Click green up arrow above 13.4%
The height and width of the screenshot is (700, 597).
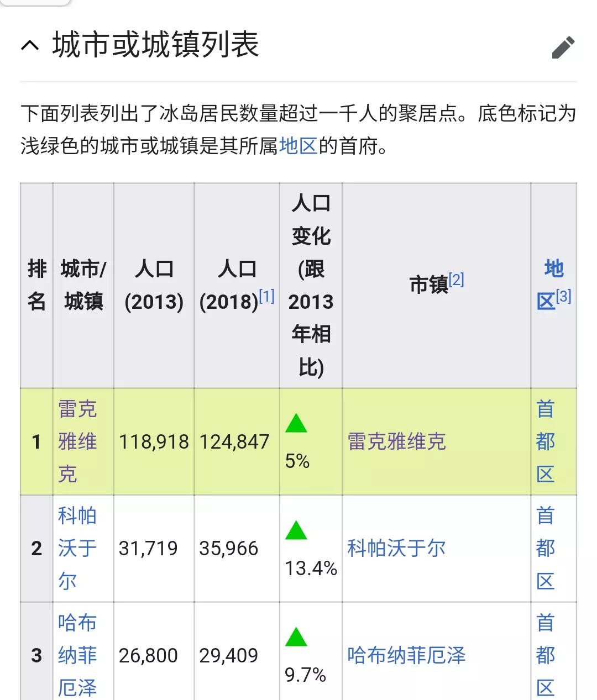[x=296, y=530]
